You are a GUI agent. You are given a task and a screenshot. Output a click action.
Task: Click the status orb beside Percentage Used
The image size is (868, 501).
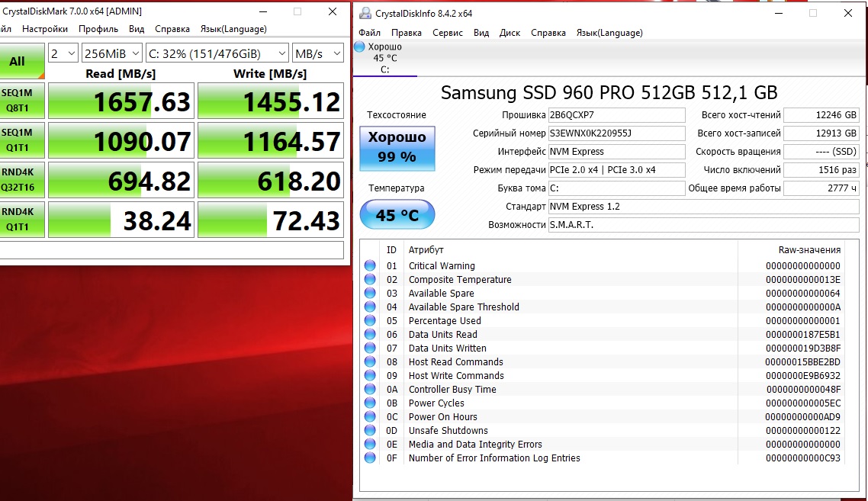(370, 320)
